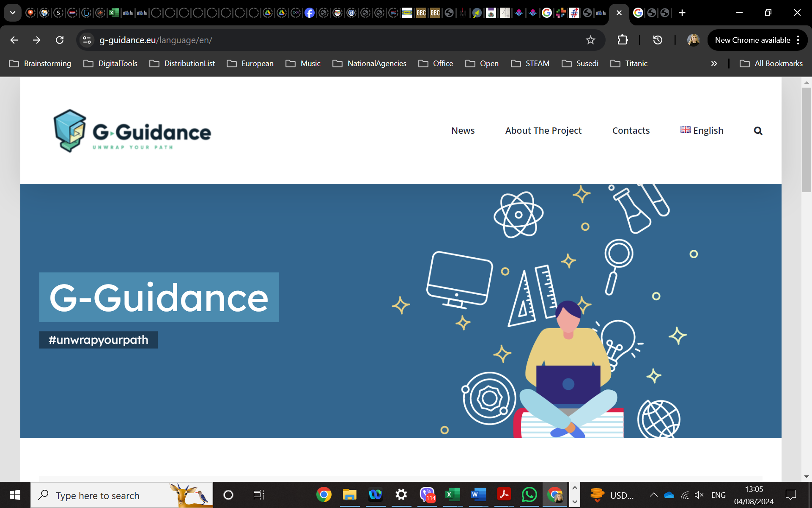Viewport: 812px width, 508px height.
Task: Open Webex app on the taskbar
Action: [x=375, y=495]
